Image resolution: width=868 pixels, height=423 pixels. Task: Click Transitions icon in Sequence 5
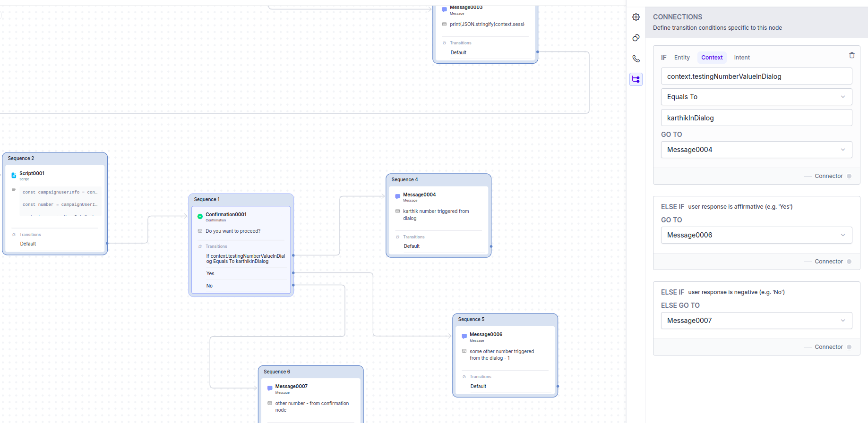(x=464, y=377)
